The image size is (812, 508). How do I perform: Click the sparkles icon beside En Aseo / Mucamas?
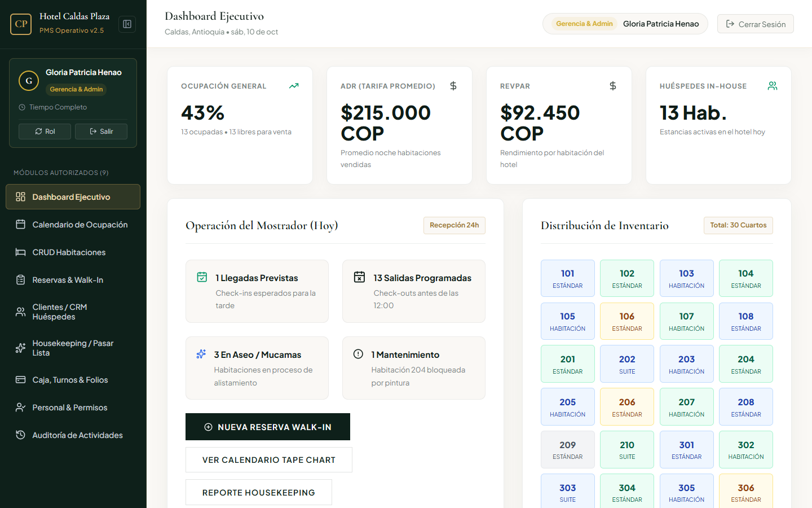(x=201, y=354)
